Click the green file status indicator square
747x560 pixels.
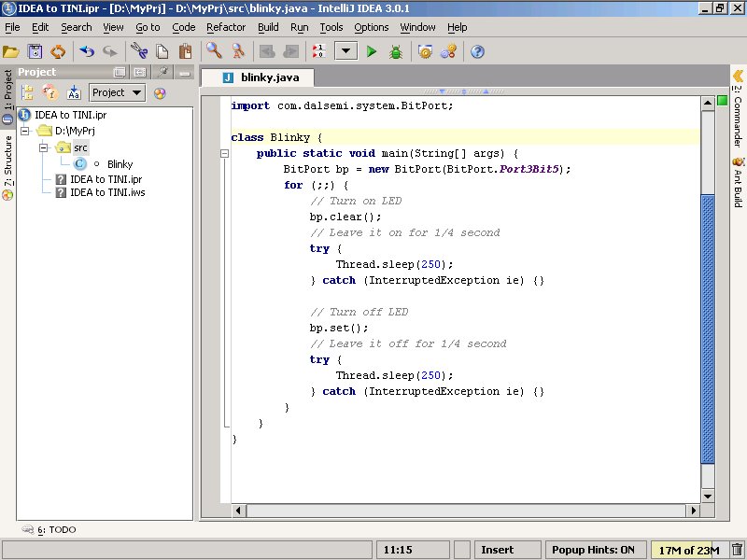click(x=723, y=101)
